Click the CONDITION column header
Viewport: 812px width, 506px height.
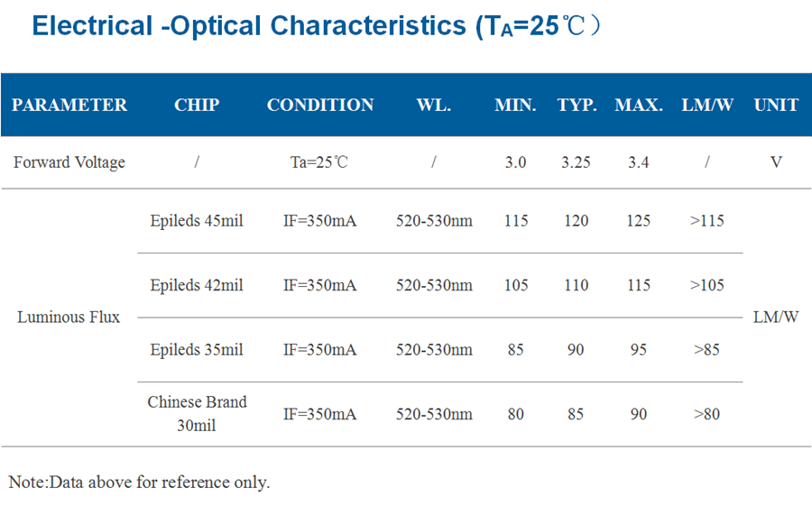click(x=320, y=106)
